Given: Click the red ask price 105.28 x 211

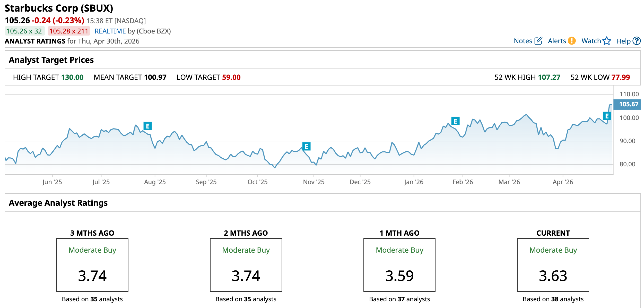Looking at the screenshot, I should click(69, 31).
